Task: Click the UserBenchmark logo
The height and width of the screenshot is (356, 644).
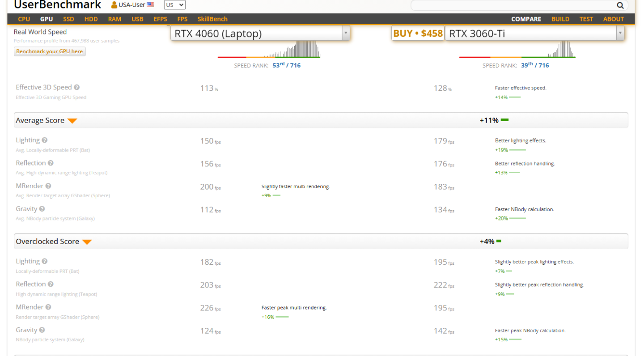Action: pyautogui.click(x=58, y=5)
